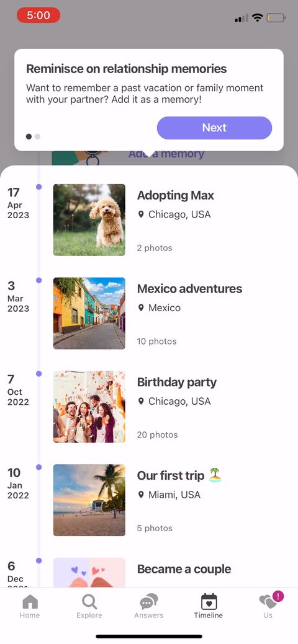The image size is (298, 644).
Task: Click the Next button in tooltip
Action: [x=214, y=128]
